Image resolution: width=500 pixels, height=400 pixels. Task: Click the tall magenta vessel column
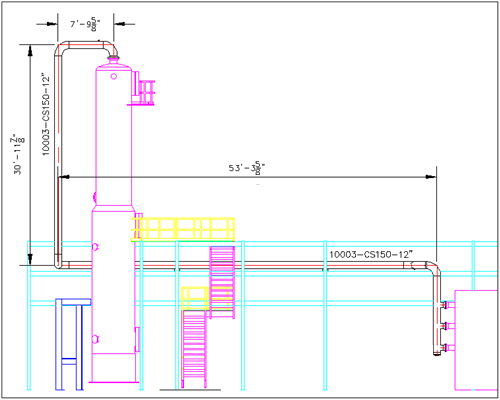pos(113,223)
